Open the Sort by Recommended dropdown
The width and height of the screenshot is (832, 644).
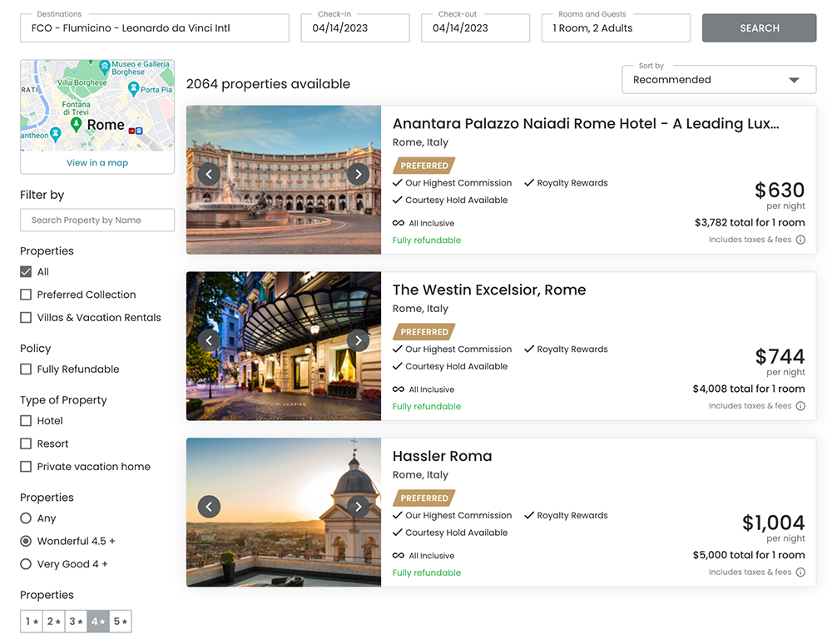pos(719,80)
